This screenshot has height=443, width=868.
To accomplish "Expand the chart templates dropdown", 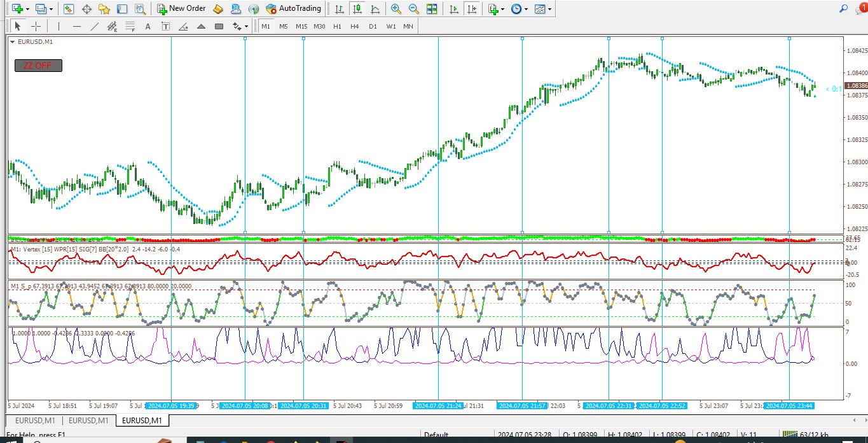I will click(x=549, y=9).
